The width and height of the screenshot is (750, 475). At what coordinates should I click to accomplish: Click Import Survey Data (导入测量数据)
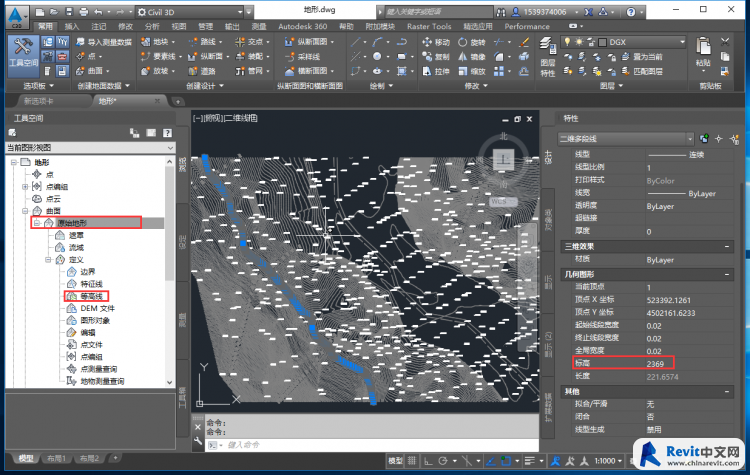104,42
